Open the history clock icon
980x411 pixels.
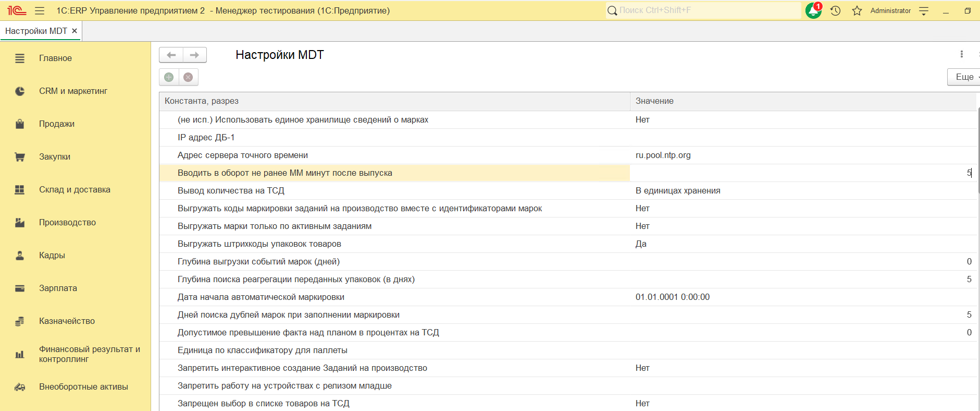pyautogui.click(x=836, y=10)
